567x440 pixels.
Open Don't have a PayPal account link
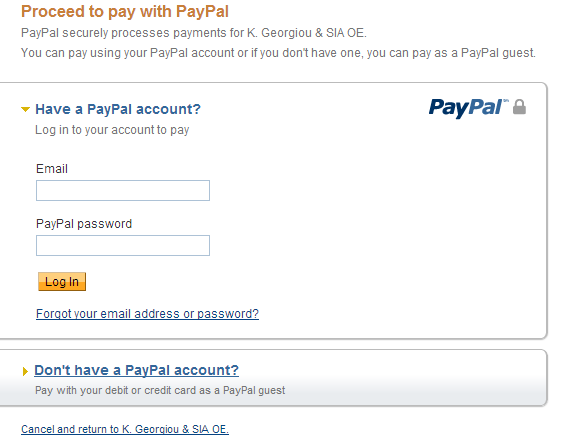click(136, 370)
